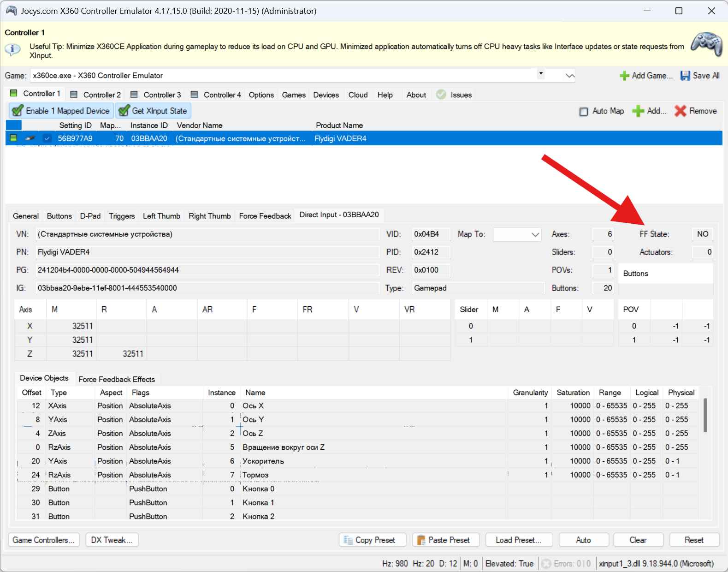
Task: Click the Vendor Name column header
Action: tap(200, 125)
